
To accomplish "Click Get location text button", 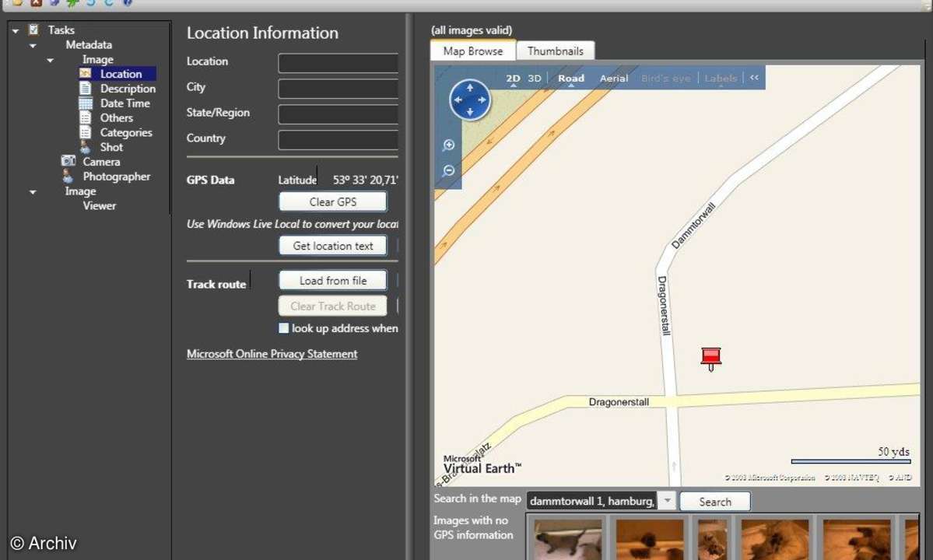I will point(332,246).
